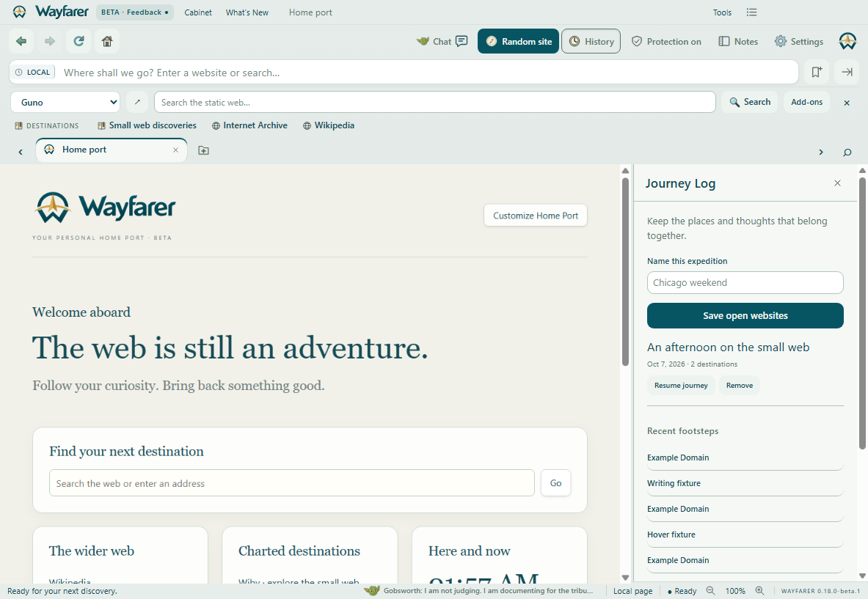
Task: Click the sidebar collapse arrow icon
Action: (x=847, y=72)
